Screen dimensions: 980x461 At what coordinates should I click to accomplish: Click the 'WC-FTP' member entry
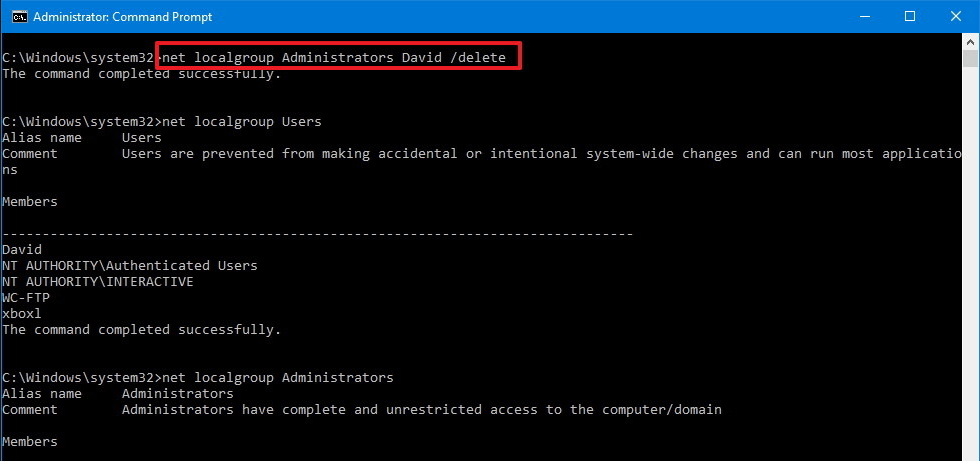[x=26, y=298]
